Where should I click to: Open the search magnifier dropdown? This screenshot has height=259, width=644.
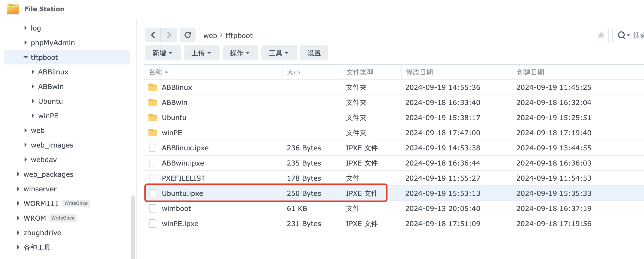[x=624, y=35]
